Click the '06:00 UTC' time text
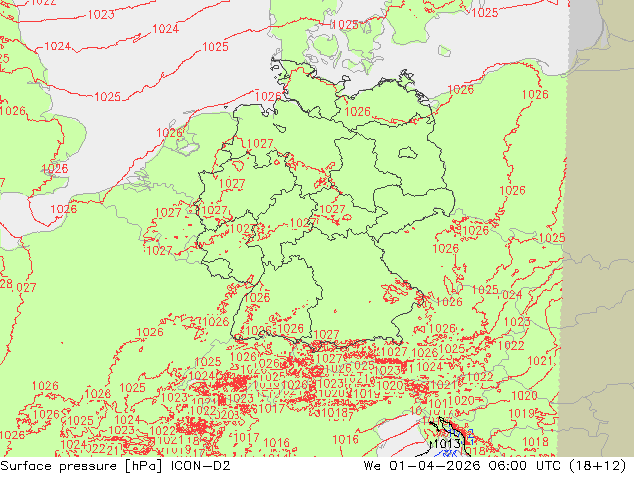The width and height of the screenshot is (634, 490). [x=524, y=466]
